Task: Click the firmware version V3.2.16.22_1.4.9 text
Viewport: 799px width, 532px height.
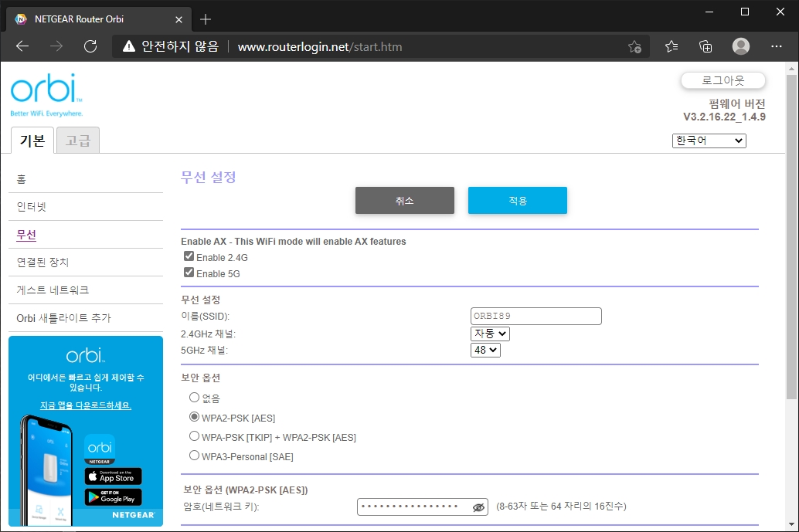Action: (724, 117)
